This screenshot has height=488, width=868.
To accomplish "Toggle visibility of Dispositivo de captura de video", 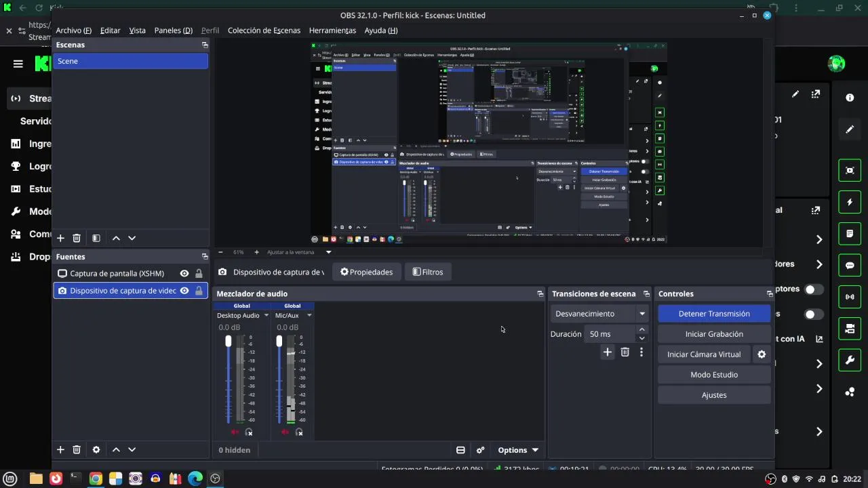I will point(184,291).
